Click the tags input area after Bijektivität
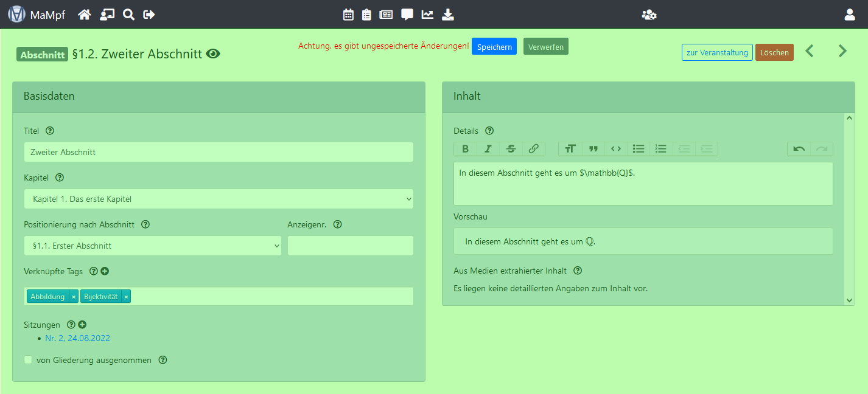Screen dimensions: 868x394 point(271,297)
